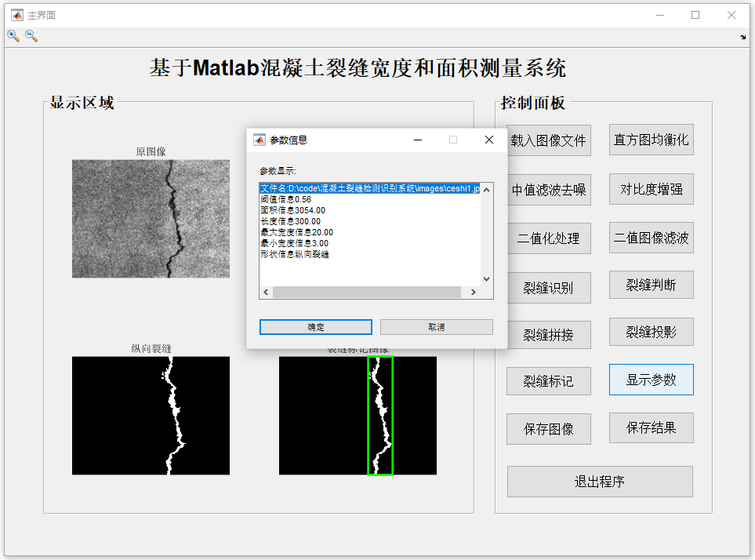Click the 保存结果 button
Screen dimensions: 755x560
pos(651,427)
